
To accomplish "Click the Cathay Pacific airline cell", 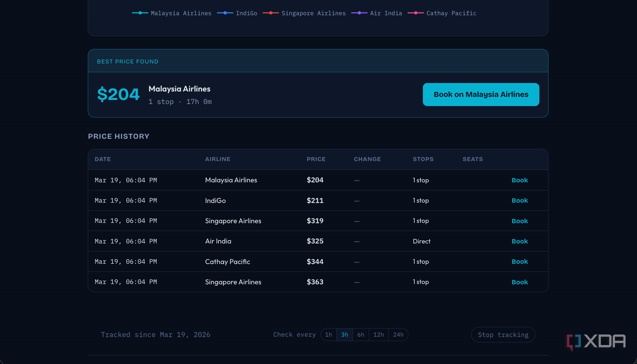I will 228,262.
